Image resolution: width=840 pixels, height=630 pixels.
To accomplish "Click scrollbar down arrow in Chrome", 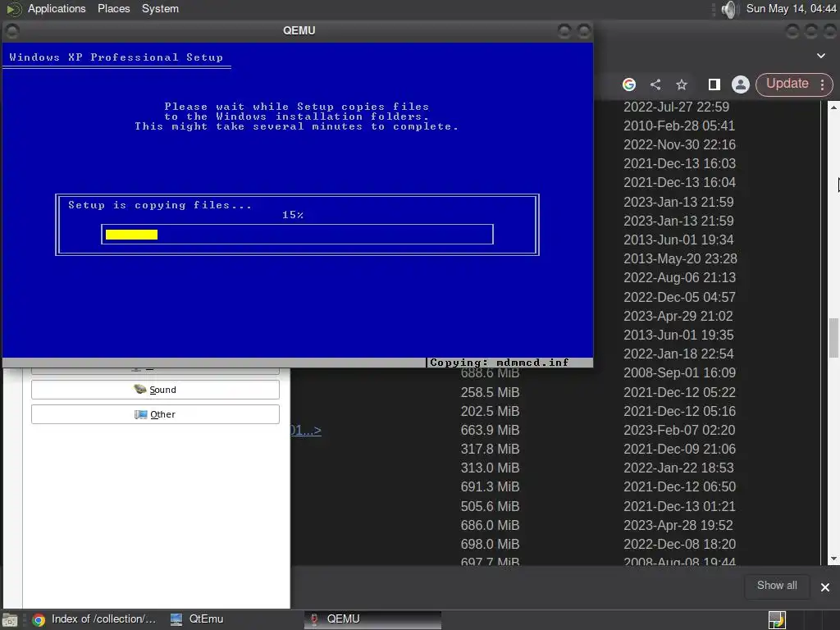I will pyautogui.click(x=833, y=559).
